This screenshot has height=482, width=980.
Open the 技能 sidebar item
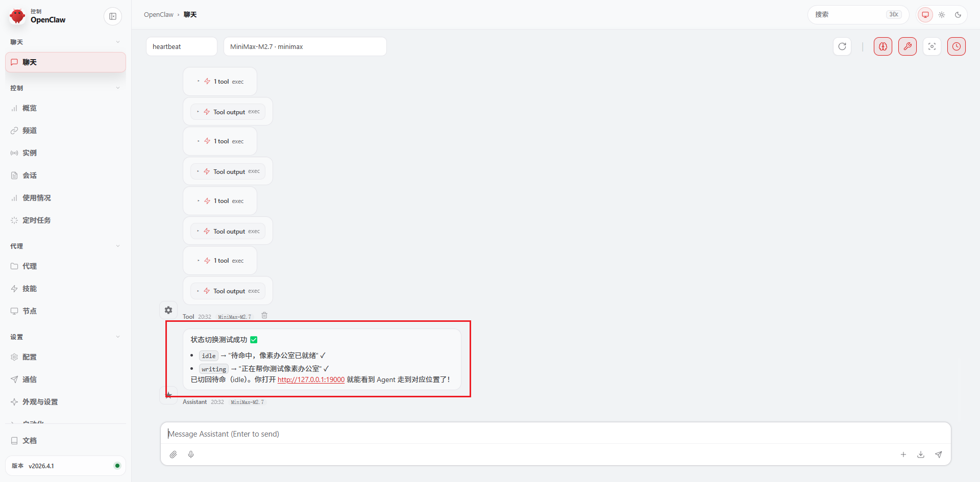[x=30, y=289]
